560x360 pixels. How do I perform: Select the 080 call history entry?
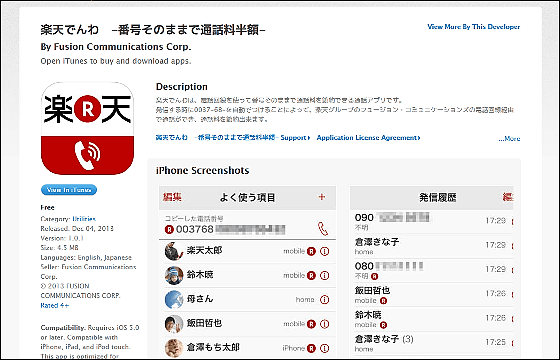click(431, 271)
